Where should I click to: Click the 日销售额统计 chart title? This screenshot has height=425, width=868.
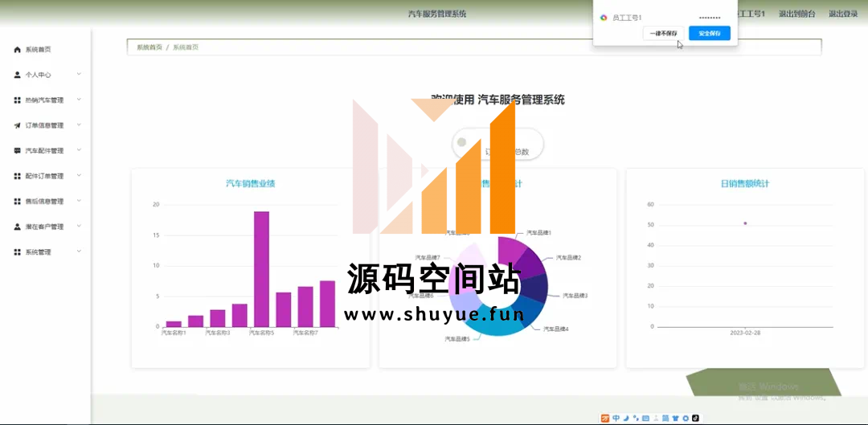click(x=745, y=184)
